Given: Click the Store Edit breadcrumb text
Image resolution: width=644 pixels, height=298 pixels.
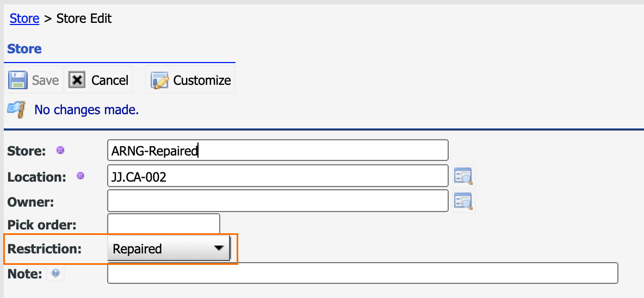Looking at the screenshot, I should (84, 18).
